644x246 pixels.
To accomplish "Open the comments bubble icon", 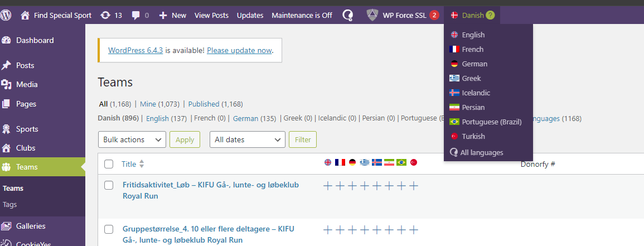I will click(136, 16).
